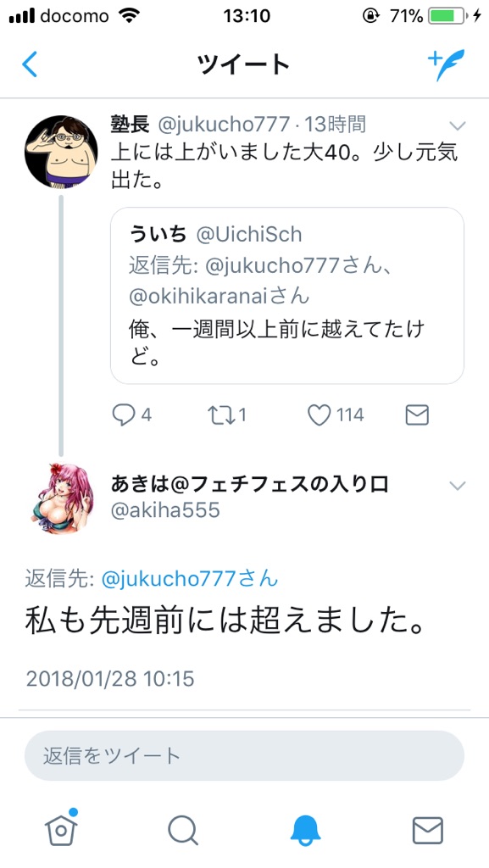Share tweet via the envelope icon
This screenshot has width=489, height=868.
pos(417,415)
